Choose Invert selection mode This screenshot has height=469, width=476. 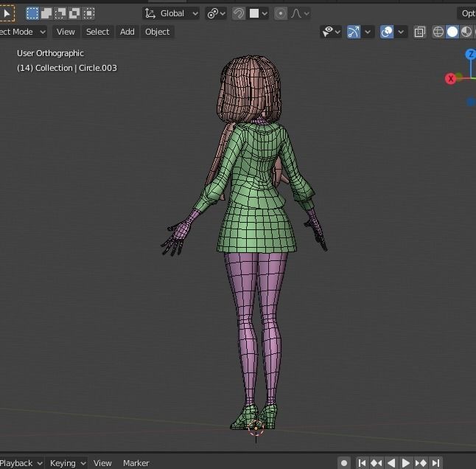(x=74, y=13)
